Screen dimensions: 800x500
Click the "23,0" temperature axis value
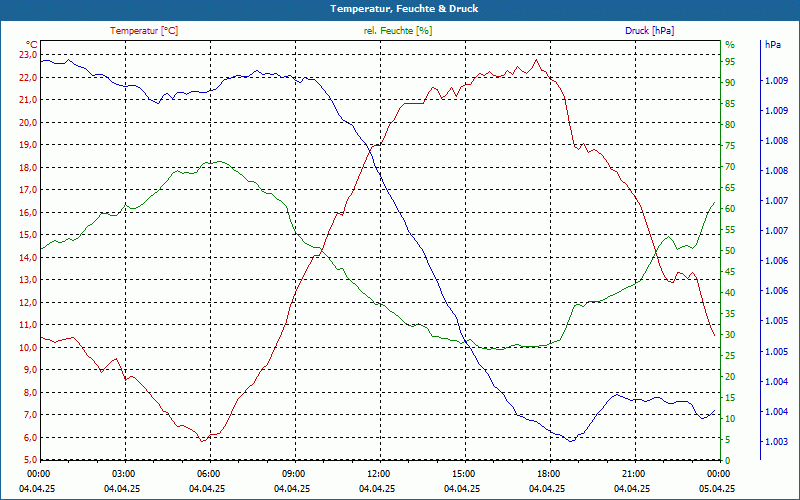coord(29,55)
